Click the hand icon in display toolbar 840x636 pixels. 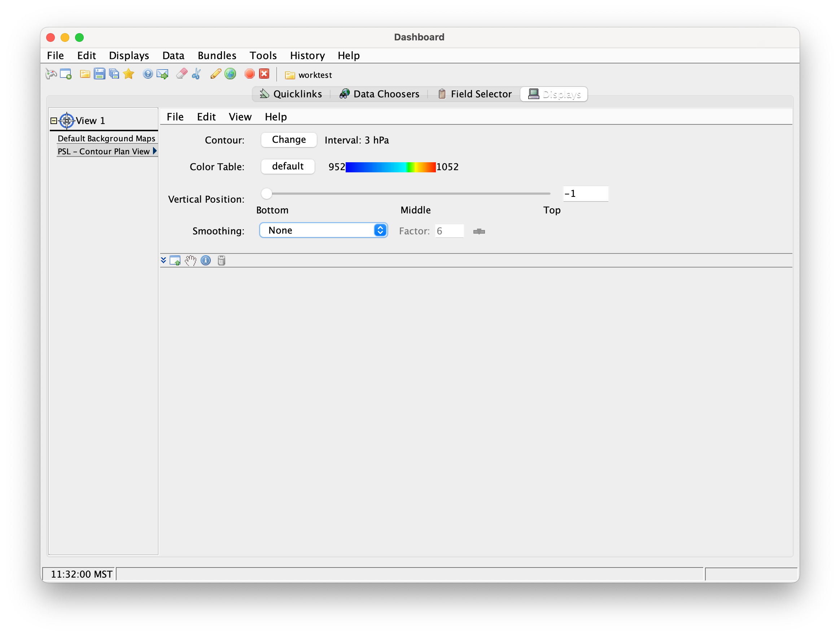[x=190, y=260]
